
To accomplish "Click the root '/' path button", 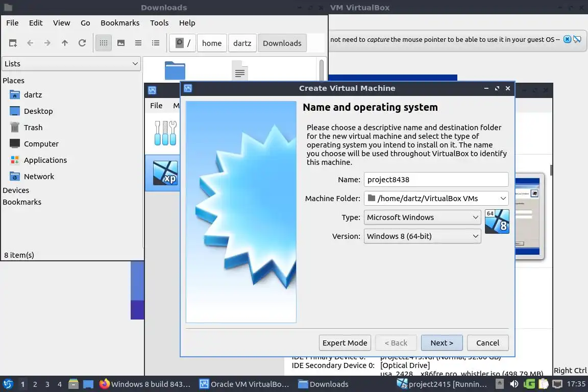I will (x=183, y=43).
